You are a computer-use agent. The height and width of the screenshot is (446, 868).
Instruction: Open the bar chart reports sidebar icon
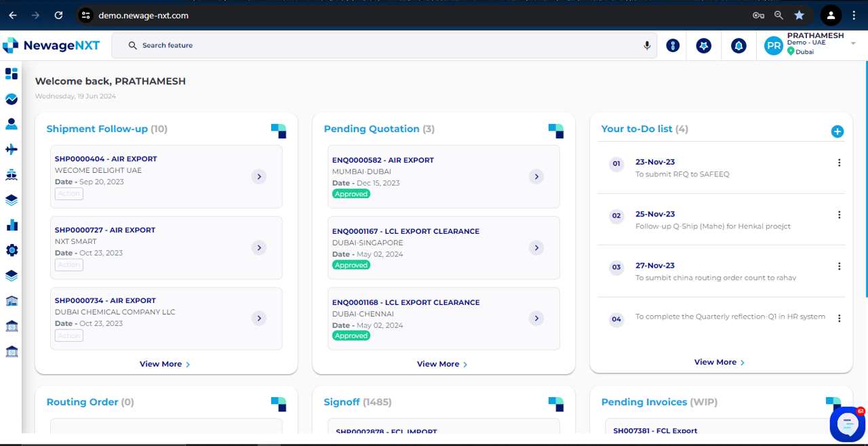click(x=11, y=224)
